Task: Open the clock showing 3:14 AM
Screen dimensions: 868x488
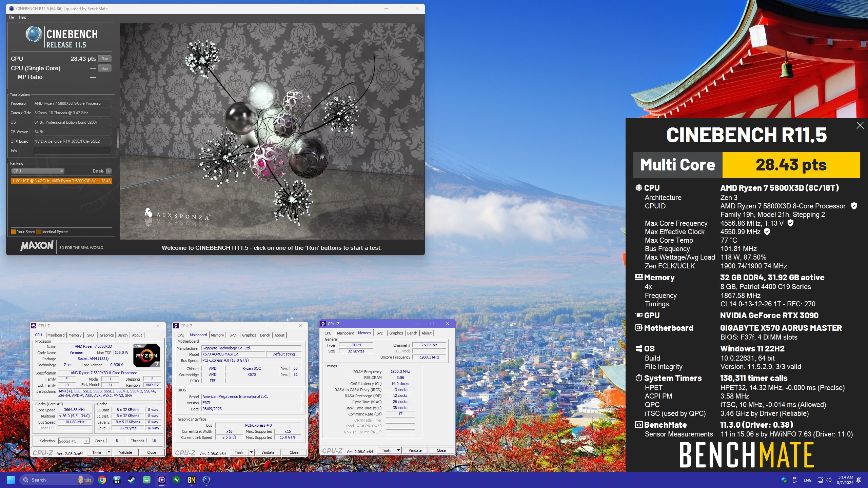Action: (x=845, y=480)
